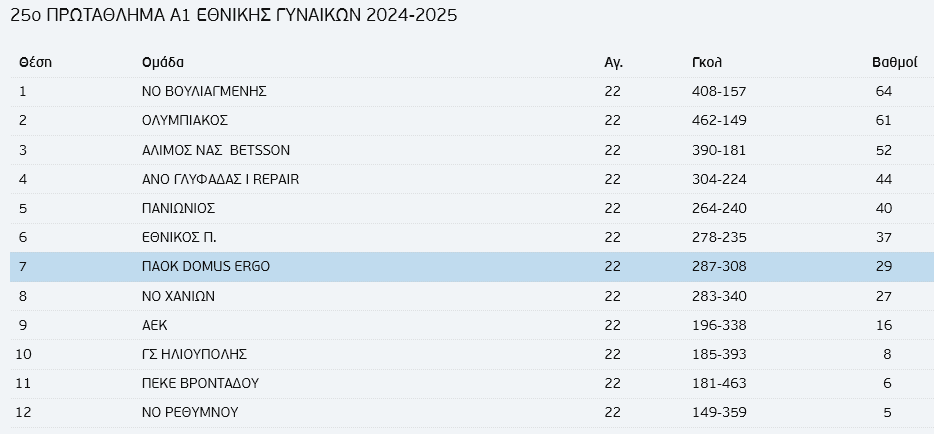
Task: Select highlighted ΠΑΟΚ DOMUS ERGO row
Action: click(472, 267)
